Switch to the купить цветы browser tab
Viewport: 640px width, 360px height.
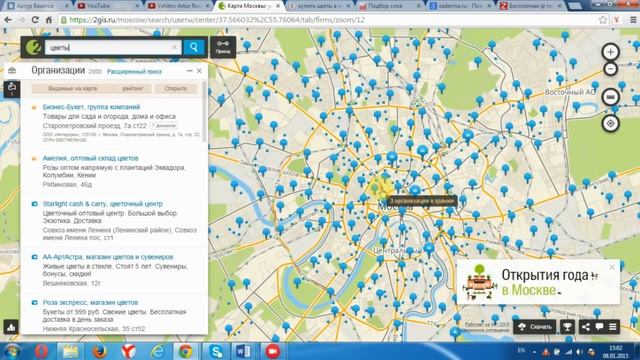[320, 6]
